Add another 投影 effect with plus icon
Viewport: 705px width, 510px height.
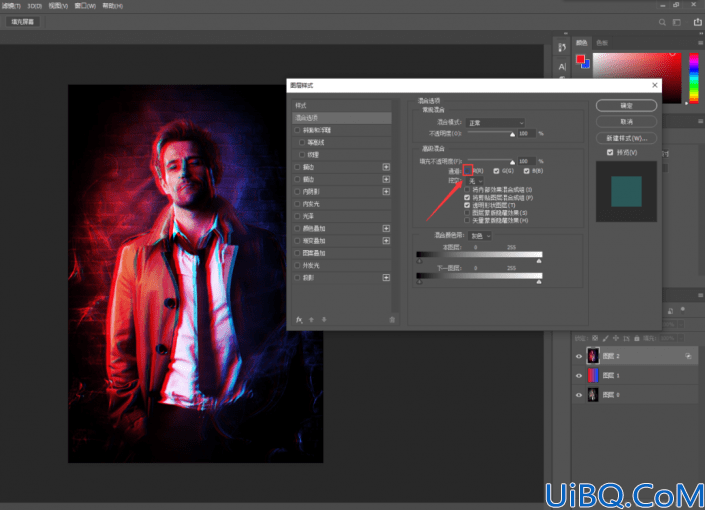(386, 277)
